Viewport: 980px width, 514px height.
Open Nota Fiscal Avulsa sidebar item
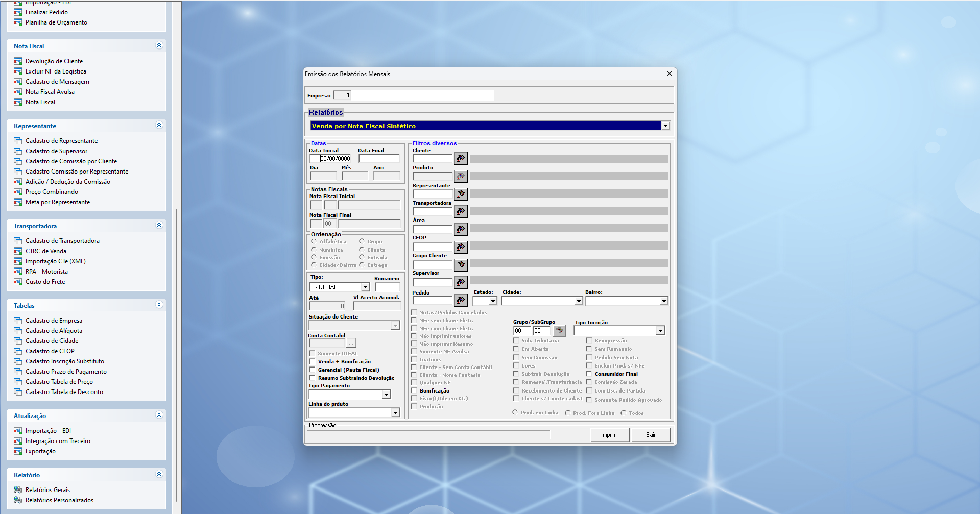(x=50, y=92)
